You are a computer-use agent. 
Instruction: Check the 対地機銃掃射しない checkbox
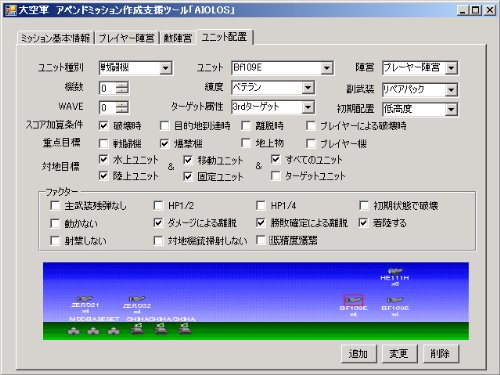pos(158,240)
